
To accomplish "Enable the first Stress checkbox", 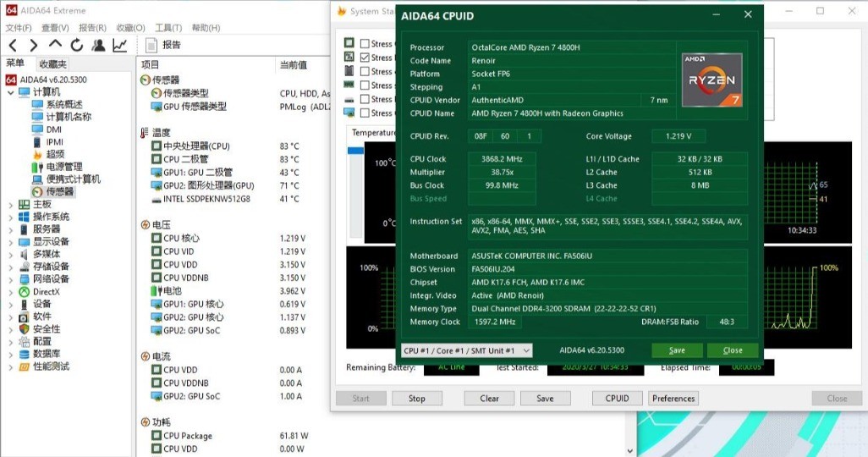I will (365, 44).
